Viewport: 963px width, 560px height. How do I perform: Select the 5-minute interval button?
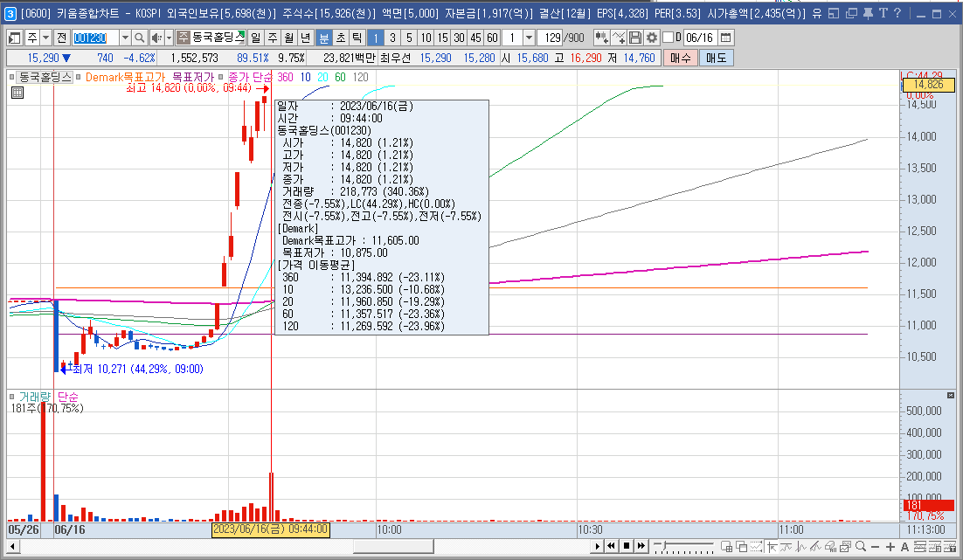coord(409,38)
